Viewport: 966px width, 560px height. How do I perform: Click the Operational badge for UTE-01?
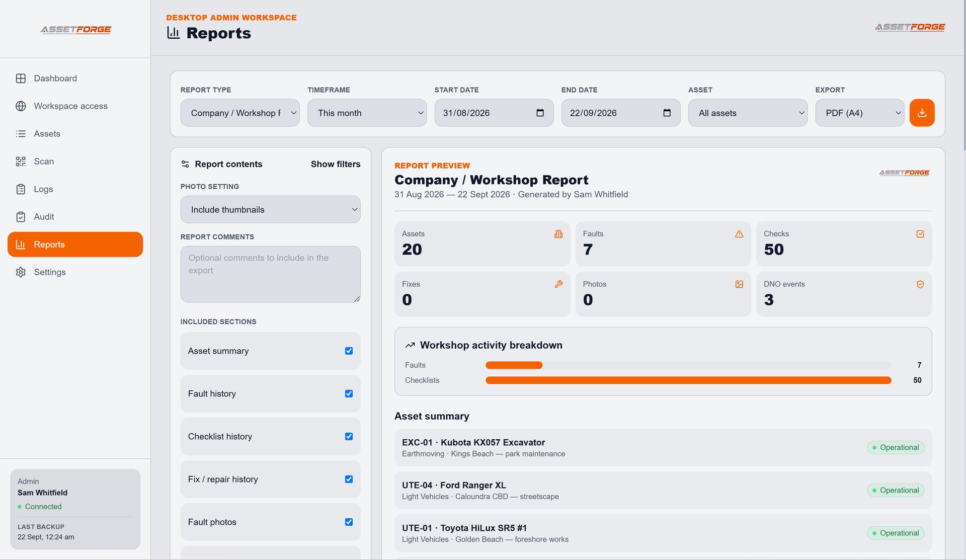click(x=896, y=533)
